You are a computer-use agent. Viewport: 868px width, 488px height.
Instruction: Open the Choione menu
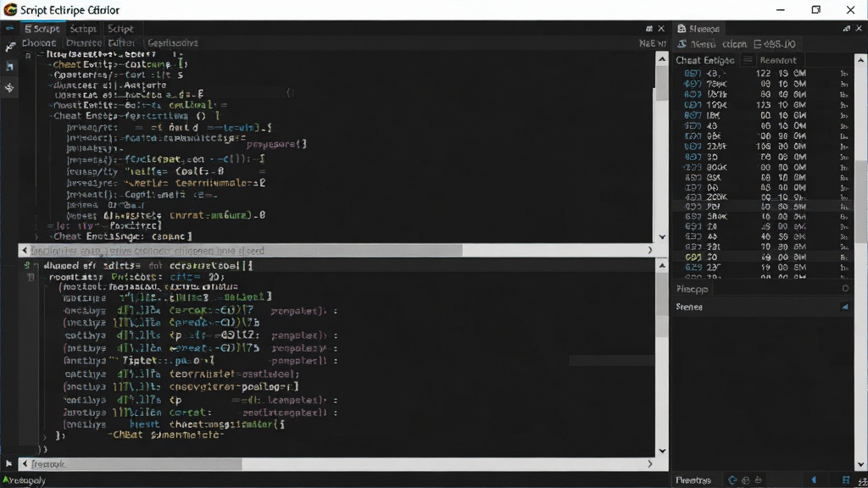point(39,42)
